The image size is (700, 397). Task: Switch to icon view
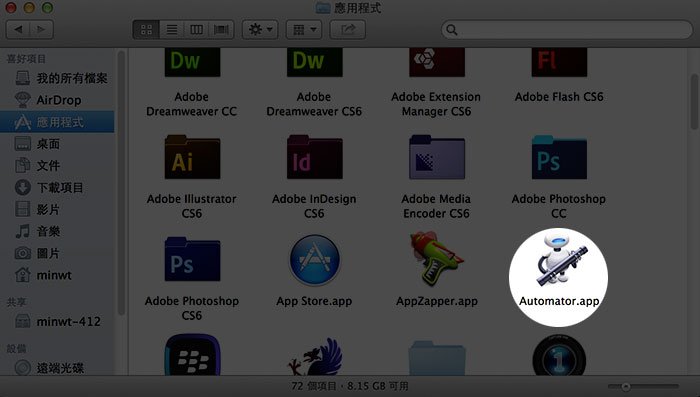146,30
